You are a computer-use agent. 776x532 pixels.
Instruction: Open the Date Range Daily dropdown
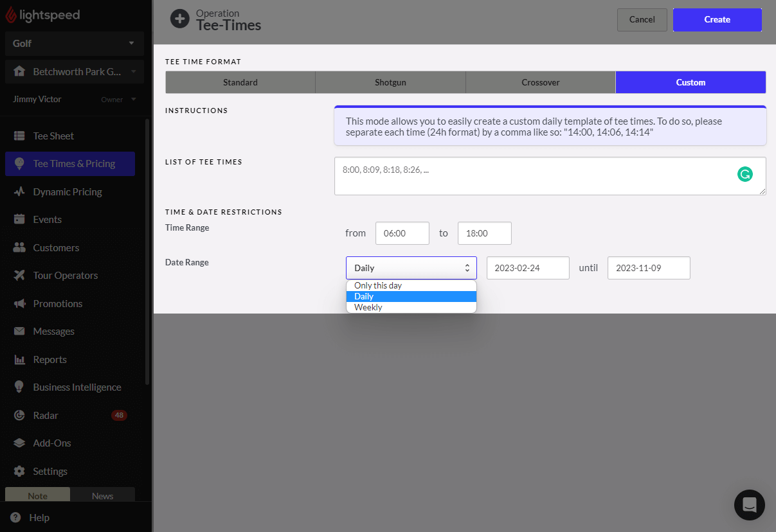[x=411, y=268]
